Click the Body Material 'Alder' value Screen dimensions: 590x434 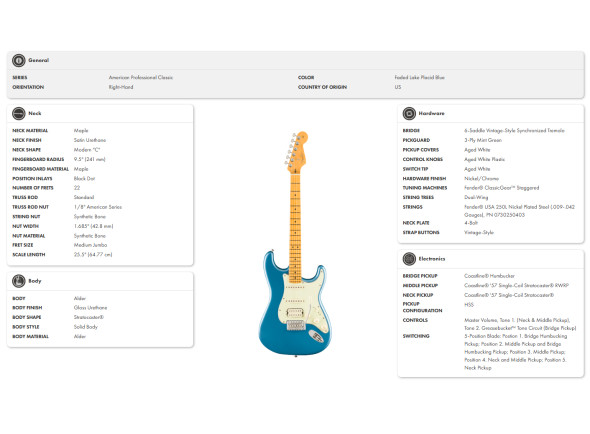coord(80,337)
